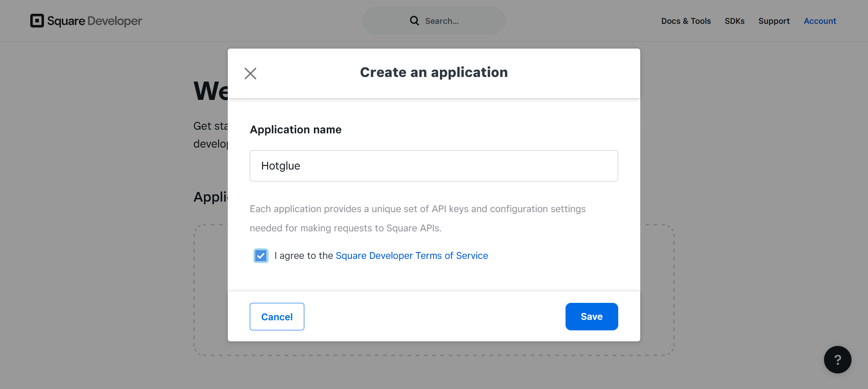This screenshot has height=389, width=868.
Task: Go to the Support page
Action: 774,21
